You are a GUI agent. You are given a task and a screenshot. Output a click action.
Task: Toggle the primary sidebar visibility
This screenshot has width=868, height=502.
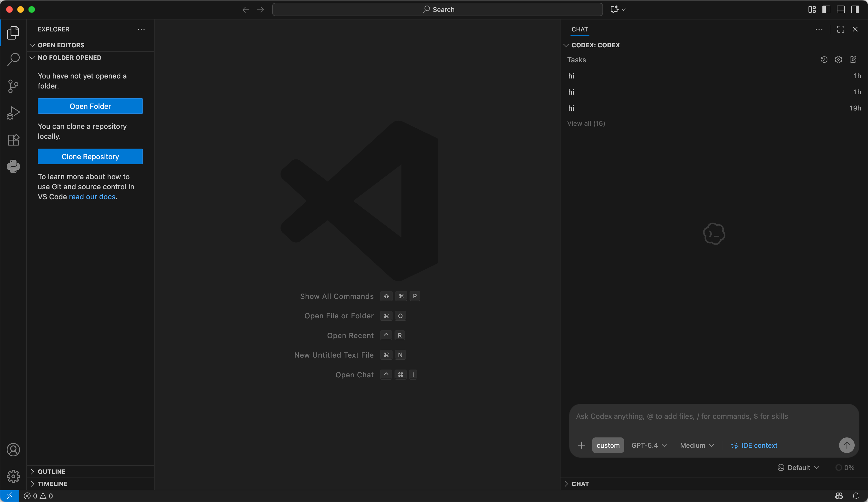[826, 9]
